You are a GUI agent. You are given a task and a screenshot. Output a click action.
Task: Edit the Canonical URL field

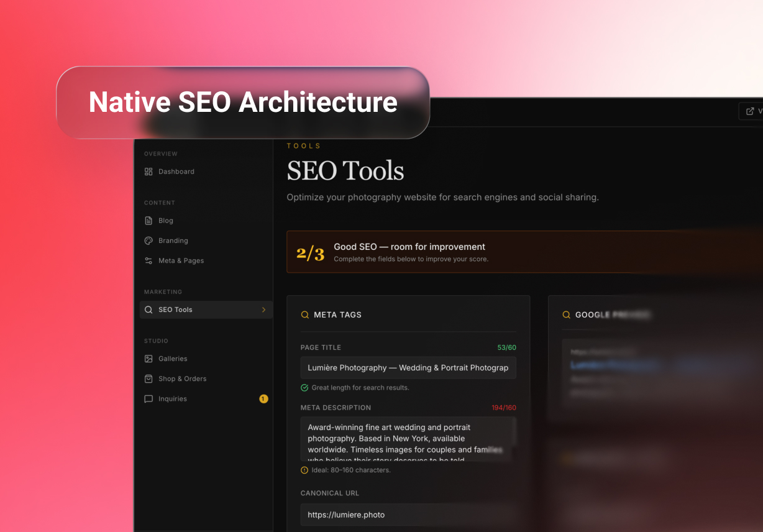tap(408, 515)
